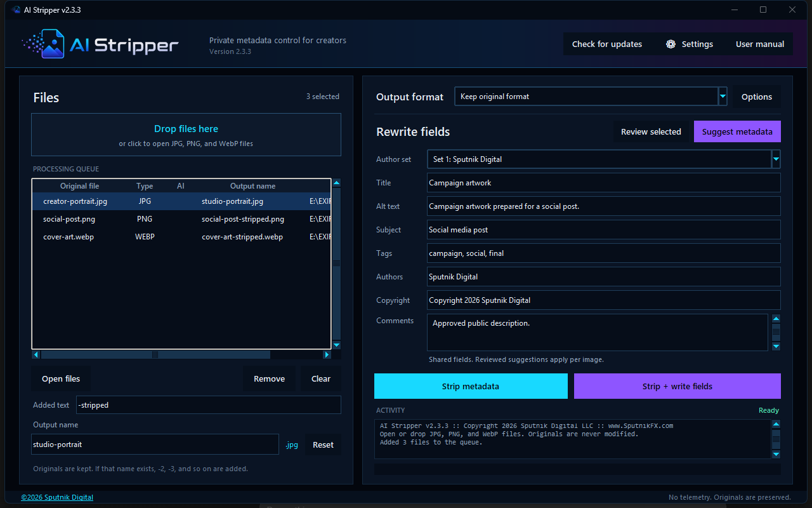
Task: Click the Comments box scroll up arrow
Action: (x=776, y=319)
